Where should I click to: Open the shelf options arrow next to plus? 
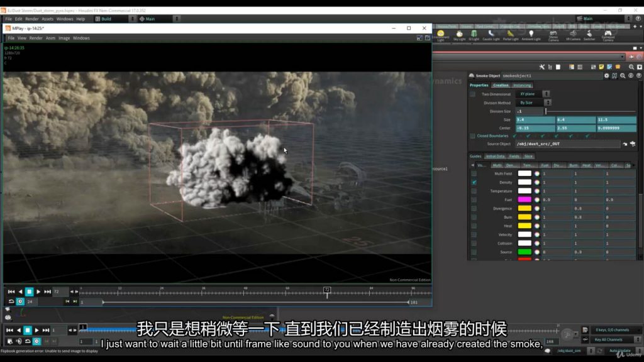pyautogui.click(x=640, y=26)
